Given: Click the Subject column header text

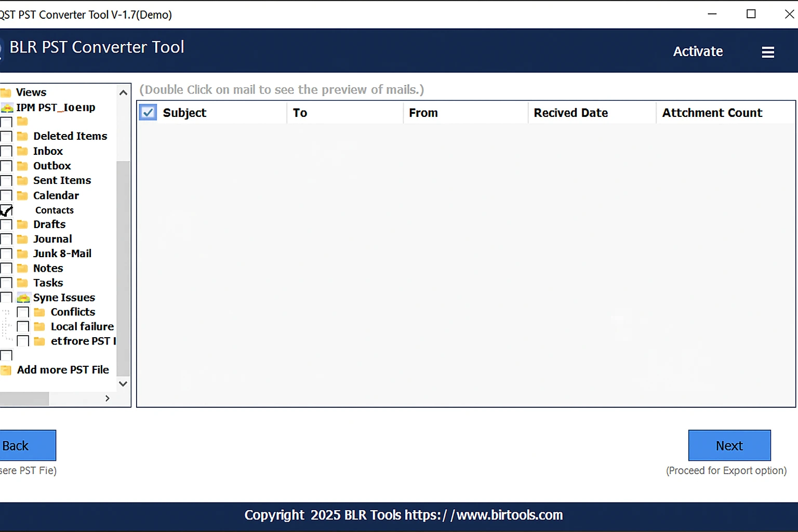Looking at the screenshot, I should coord(184,113).
